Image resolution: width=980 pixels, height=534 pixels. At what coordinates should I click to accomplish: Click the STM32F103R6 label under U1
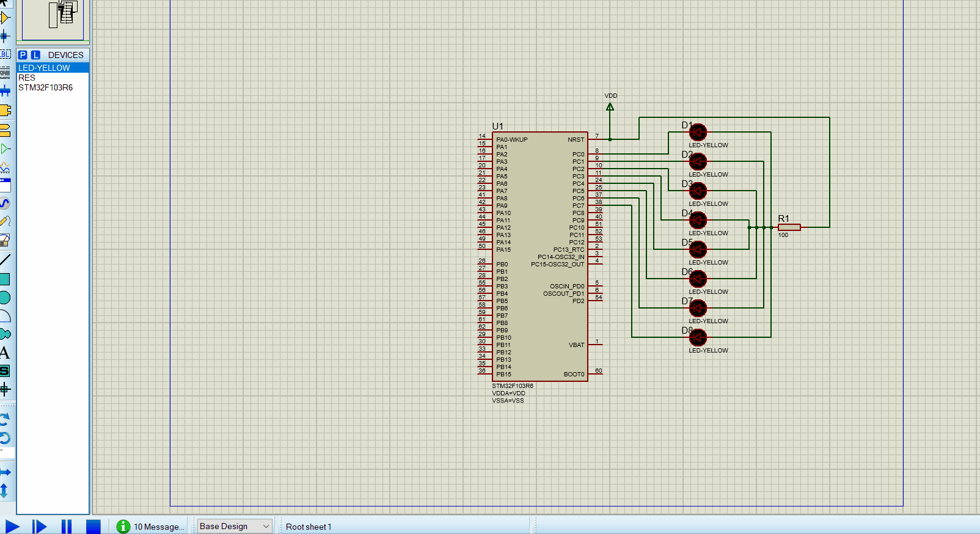click(513, 386)
